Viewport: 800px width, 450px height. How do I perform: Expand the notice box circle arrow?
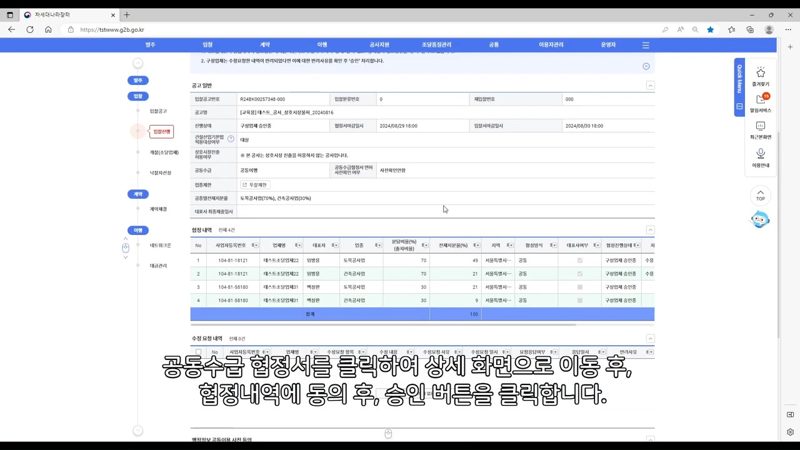click(x=646, y=66)
